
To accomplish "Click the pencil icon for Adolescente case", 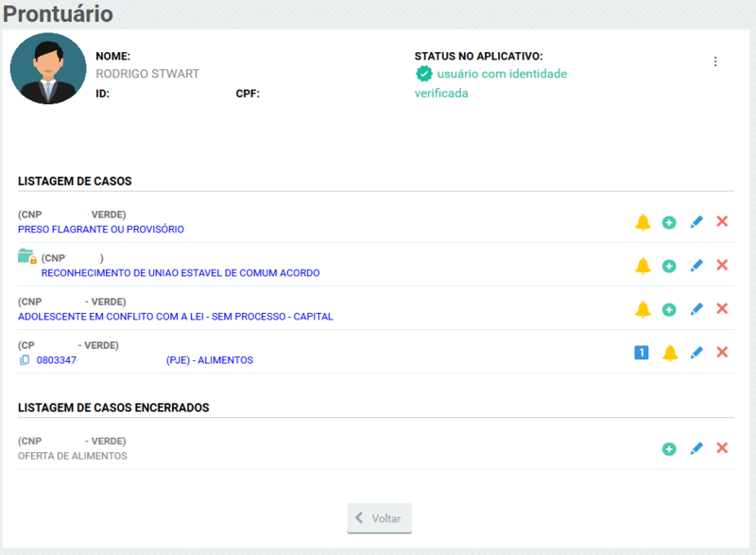I will click(696, 309).
